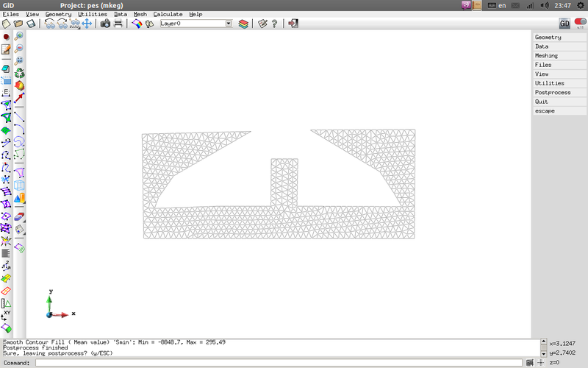The image size is (588, 368).
Task: Click the message log scroll-down arrow
Action: (x=543, y=354)
